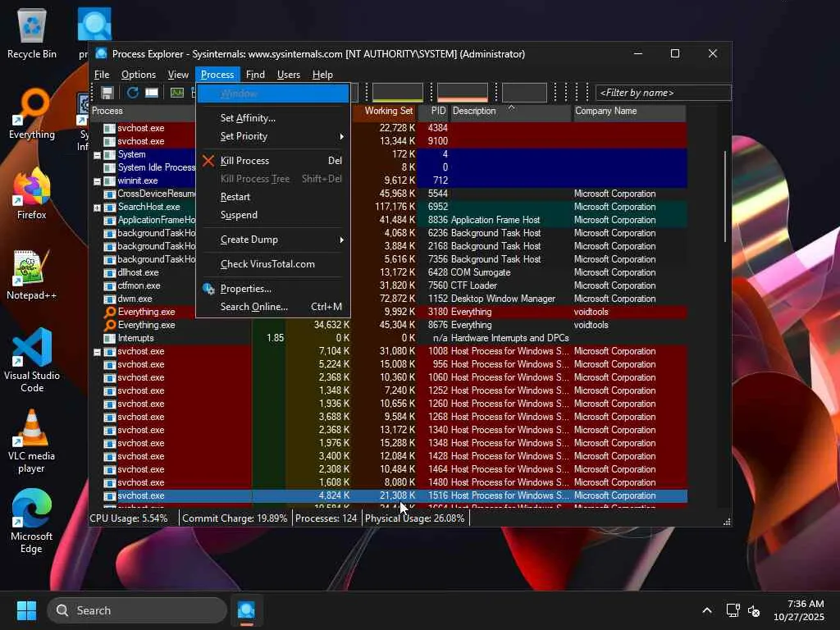Open Recycle Bin desktop icon
Image resolution: width=840 pixels, height=630 pixels.
coord(32,33)
